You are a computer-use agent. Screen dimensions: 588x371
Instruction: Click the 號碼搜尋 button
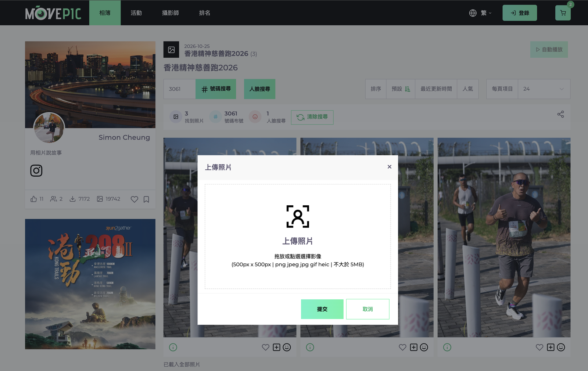pos(216,89)
